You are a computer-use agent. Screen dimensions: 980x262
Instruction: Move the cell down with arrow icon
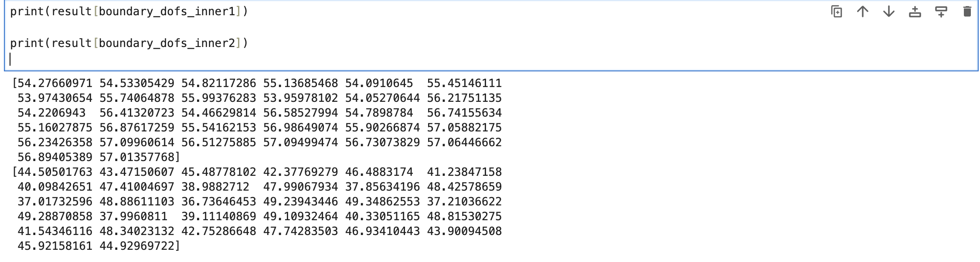(x=888, y=12)
